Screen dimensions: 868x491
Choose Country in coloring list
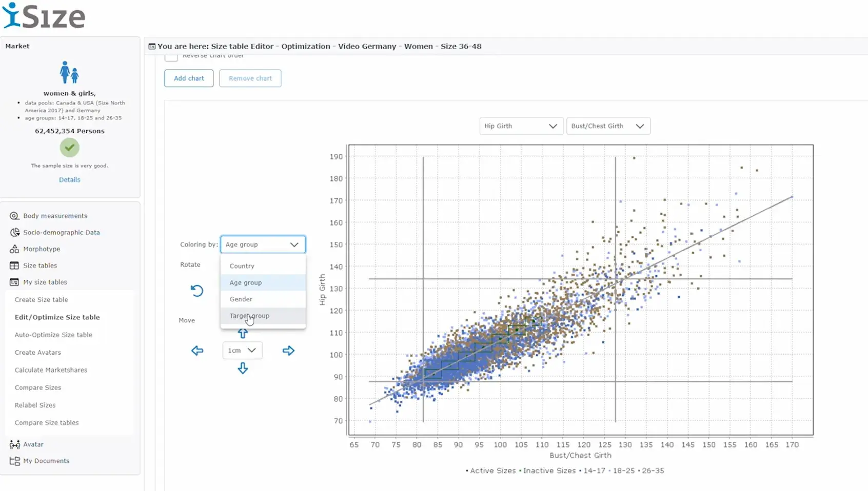(263, 266)
